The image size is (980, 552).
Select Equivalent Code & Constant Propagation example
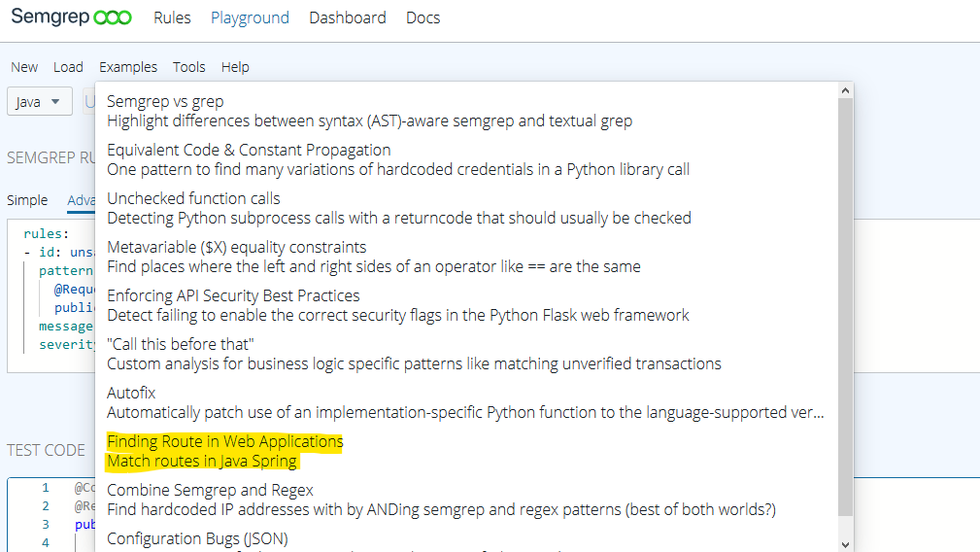pos(249,150)
